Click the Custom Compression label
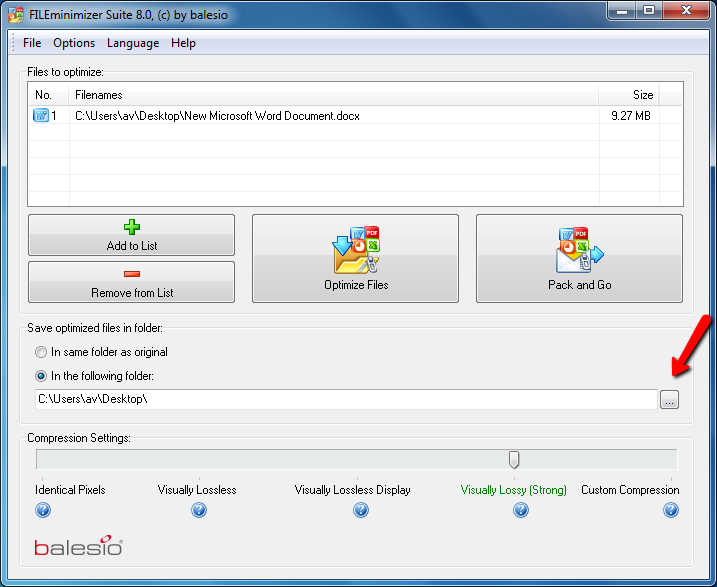The image size is (717, 587). pos(630,490)
